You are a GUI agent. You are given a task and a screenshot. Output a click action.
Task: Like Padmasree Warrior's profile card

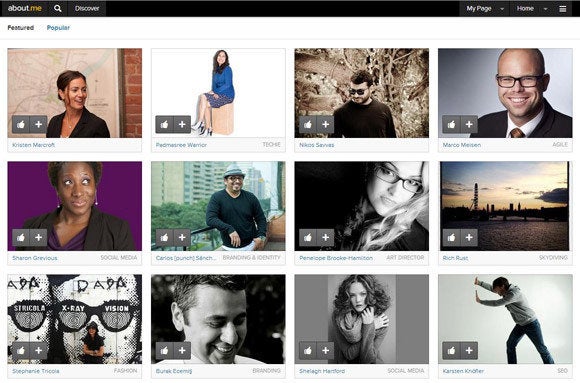pyautogui.click(x=164, y=124)
